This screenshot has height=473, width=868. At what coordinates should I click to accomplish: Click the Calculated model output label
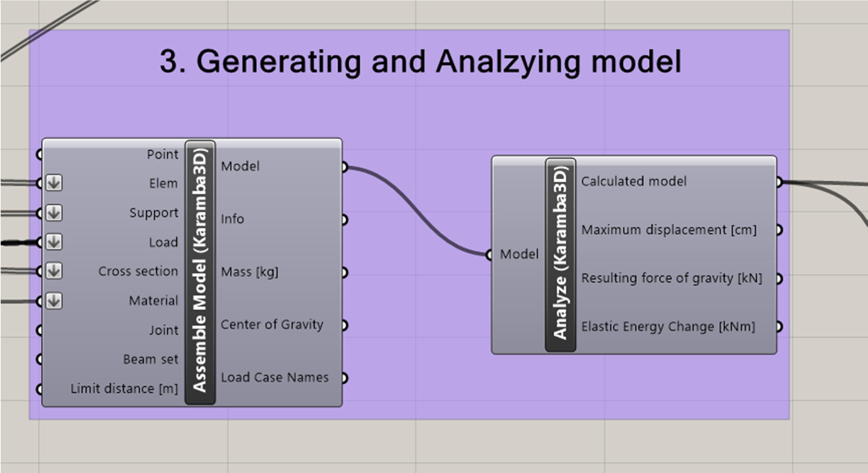pyautogui.click(x=633, y=181)
